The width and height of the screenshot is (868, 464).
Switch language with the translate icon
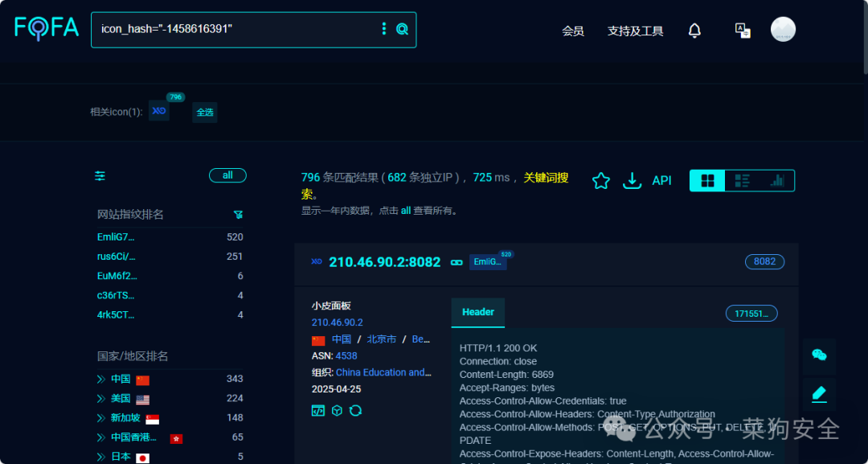click(x=743, y=31)
